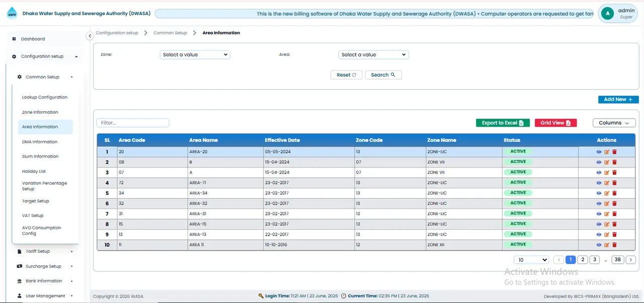Delete area A row
The image size is (644, 303).
click(614, 172)
